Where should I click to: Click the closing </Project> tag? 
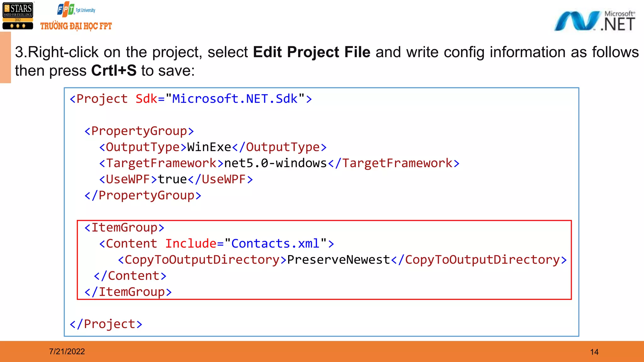point(106,324)
